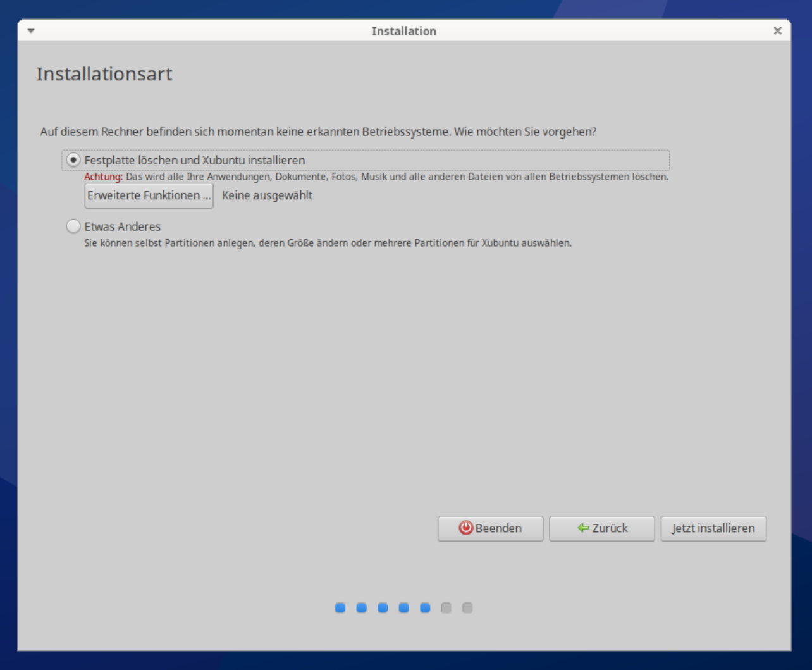This screenshot has width=812, height=670.
Task: Click the fifth blue progress dot
Action: [425, 608]
